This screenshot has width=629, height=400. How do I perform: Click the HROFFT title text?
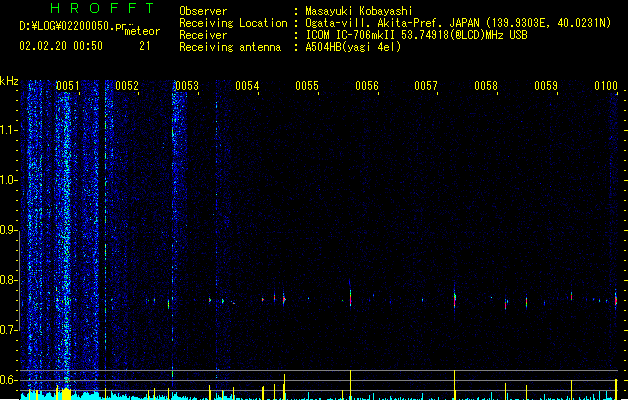pos(103,8)
